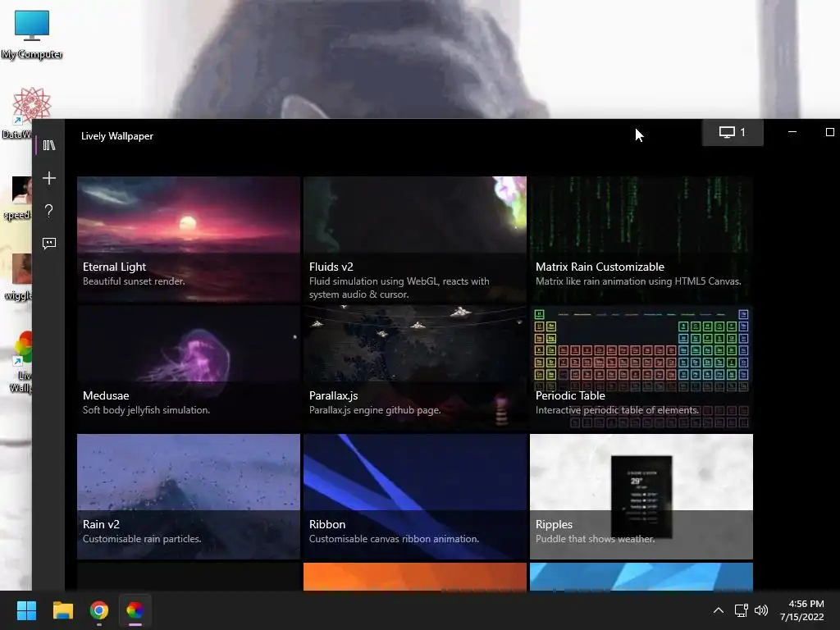
Task: Click the 'Customisable rain particles.' description
Action: coord(142,539)
